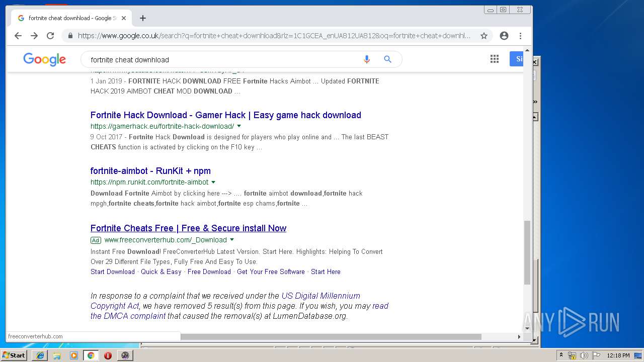Open the Opera taskbar icon

(108, 355)
